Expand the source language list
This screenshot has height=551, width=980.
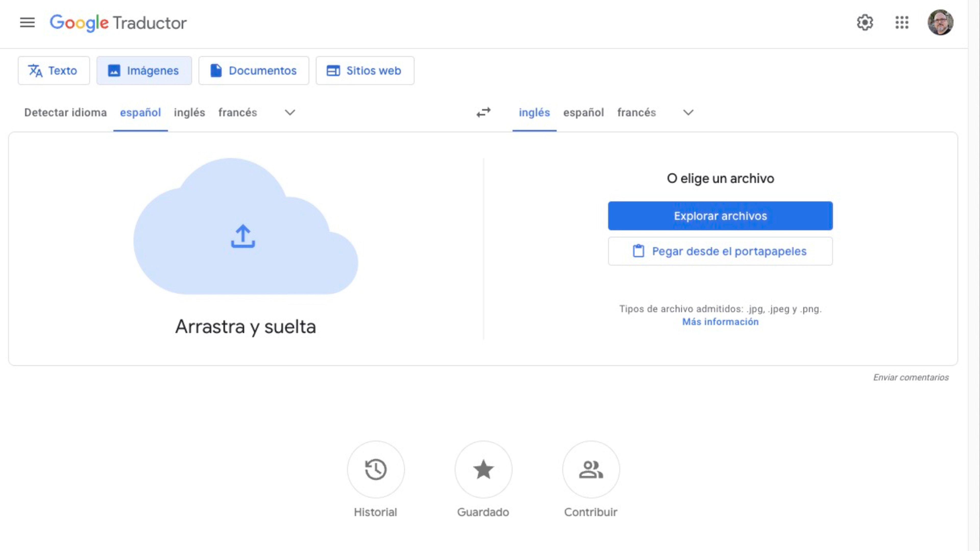point(290,112)
